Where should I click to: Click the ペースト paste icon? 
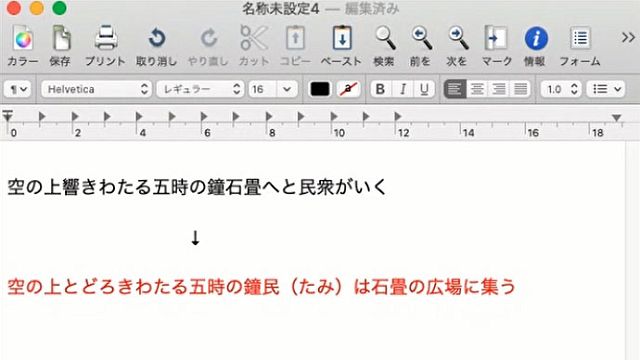coord(342,38)
